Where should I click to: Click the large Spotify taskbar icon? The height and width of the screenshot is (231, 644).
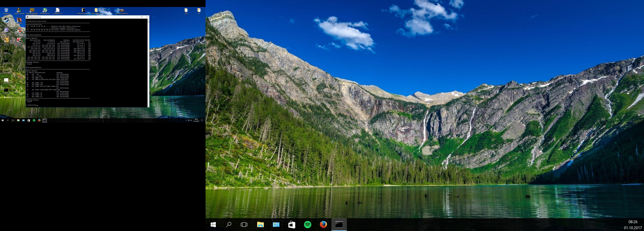tap(307, 224)
